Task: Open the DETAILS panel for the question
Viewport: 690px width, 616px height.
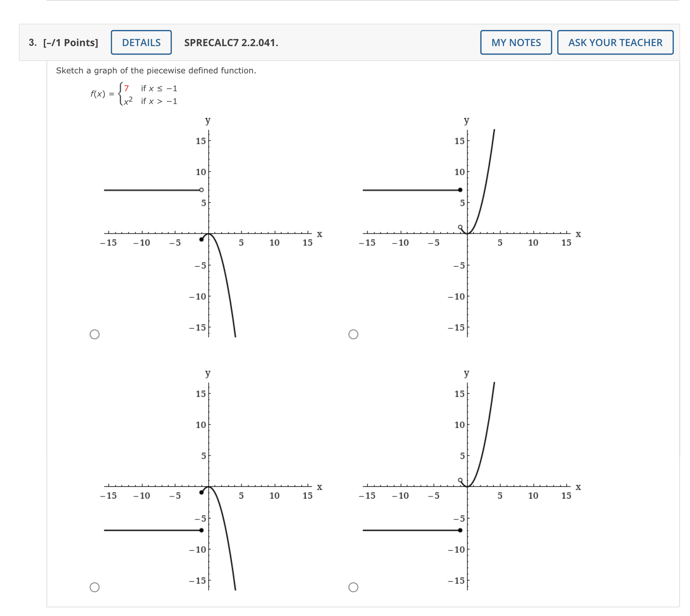Action: tap(141, 43)
